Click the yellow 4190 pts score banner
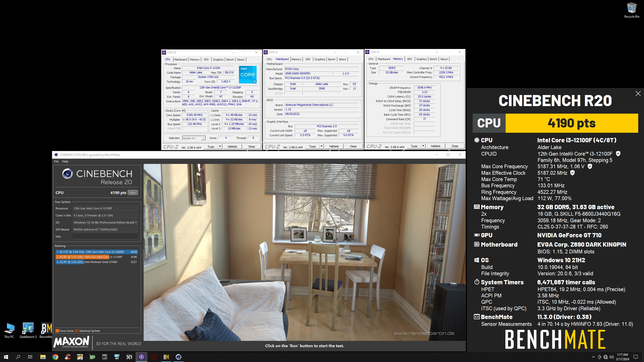This screenshot has width=644, height=362. [572, 123]
